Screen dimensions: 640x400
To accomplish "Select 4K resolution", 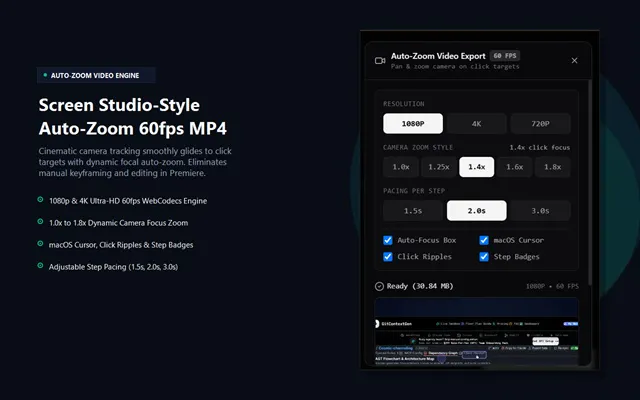I will (476, 124).
